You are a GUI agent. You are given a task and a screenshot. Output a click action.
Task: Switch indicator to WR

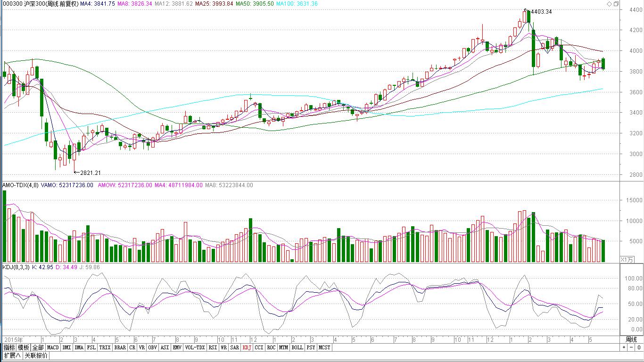click(224, 347)
